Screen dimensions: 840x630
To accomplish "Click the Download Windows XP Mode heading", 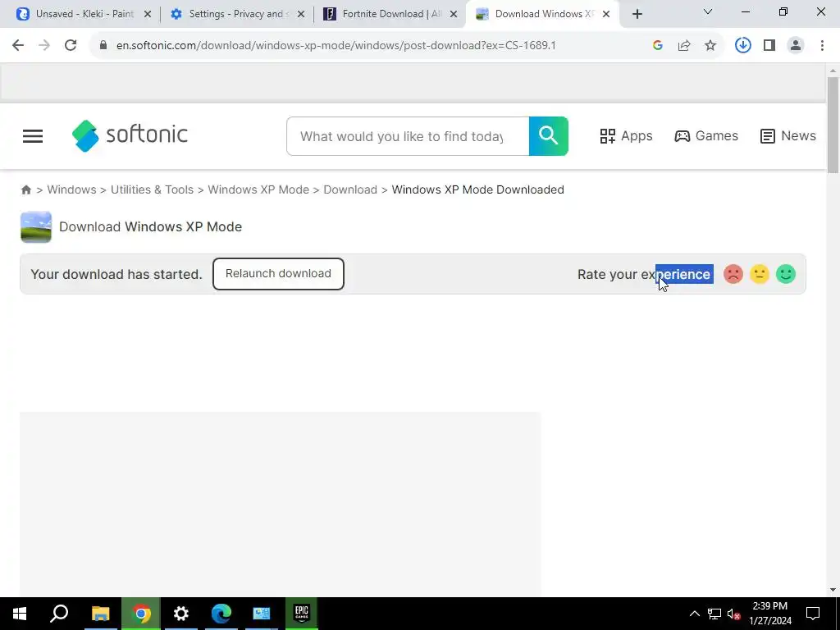I will tap(151, 227).
